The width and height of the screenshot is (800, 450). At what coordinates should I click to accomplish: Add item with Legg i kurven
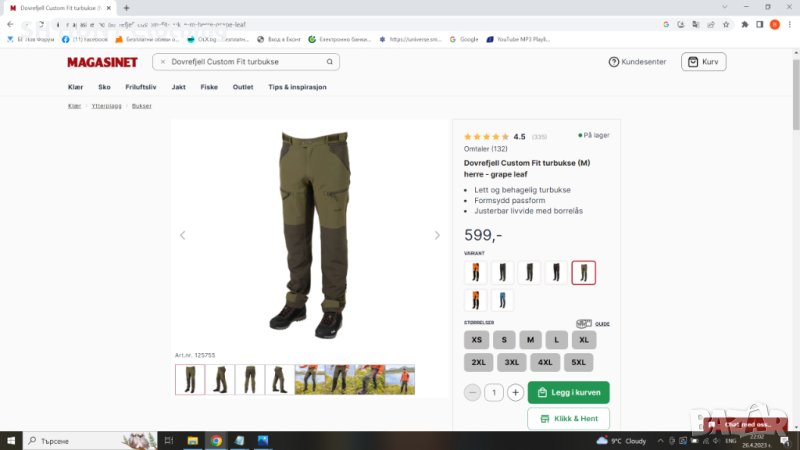tap(568, 393)
